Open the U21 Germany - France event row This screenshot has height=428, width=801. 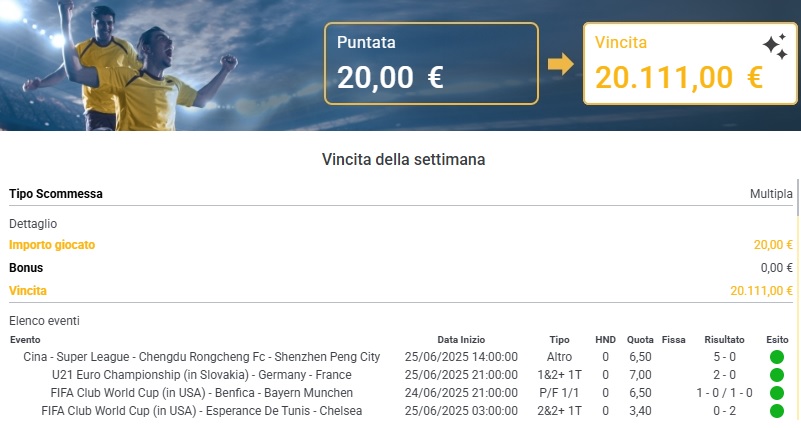(201, 375)
